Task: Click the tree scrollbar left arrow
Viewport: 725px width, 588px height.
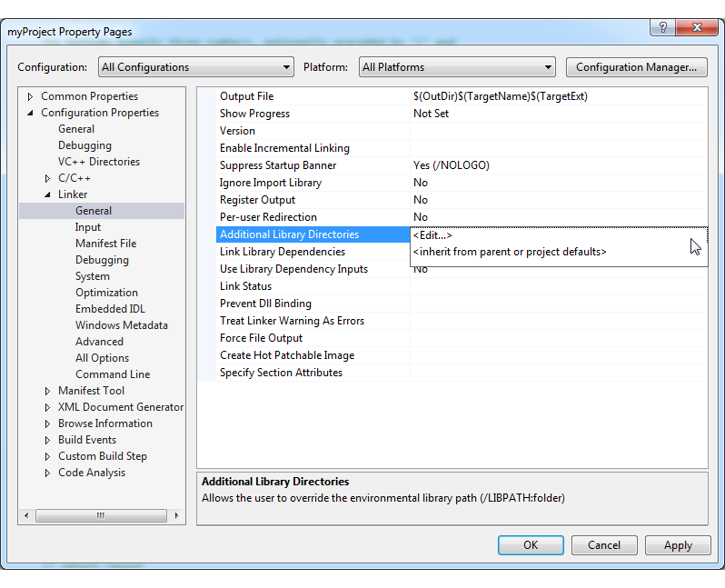Action: coord(26,515)
